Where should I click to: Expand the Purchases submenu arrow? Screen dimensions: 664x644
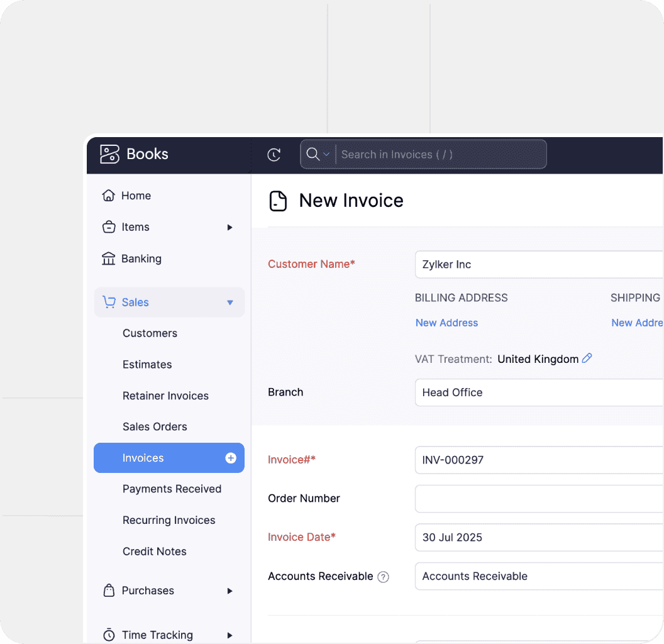(230, 591)
